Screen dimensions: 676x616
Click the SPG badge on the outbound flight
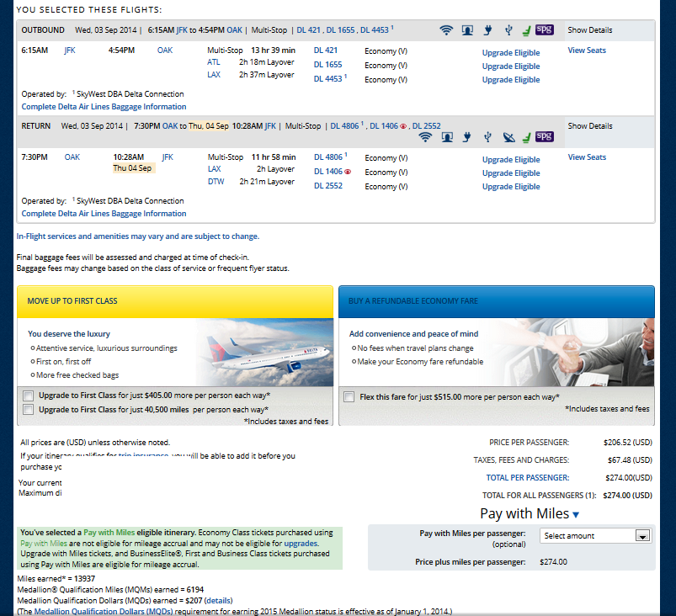click(x=545, y=29)
